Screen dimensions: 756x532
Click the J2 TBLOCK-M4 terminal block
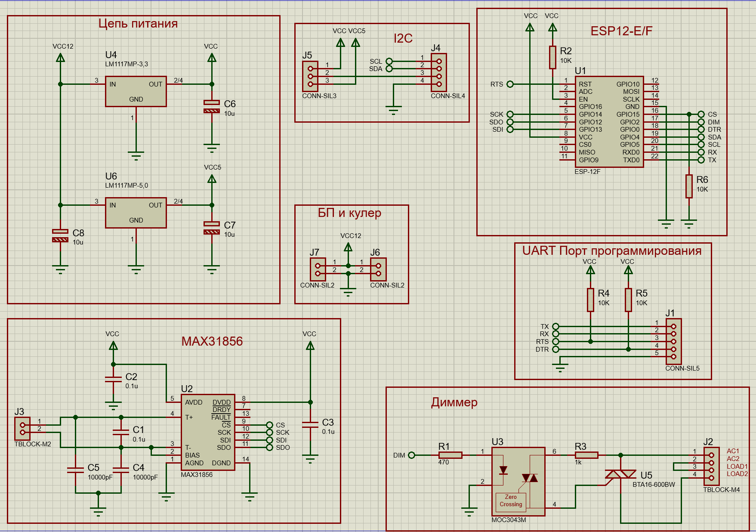711,466
